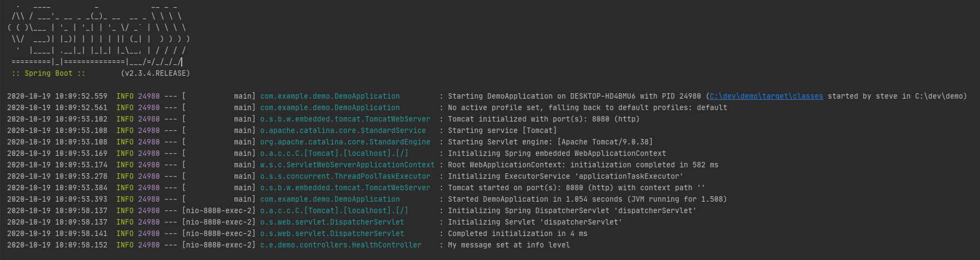Click [nio-8080-exec-2] thread on 'Completed initialization' line

tap(219, 234)
